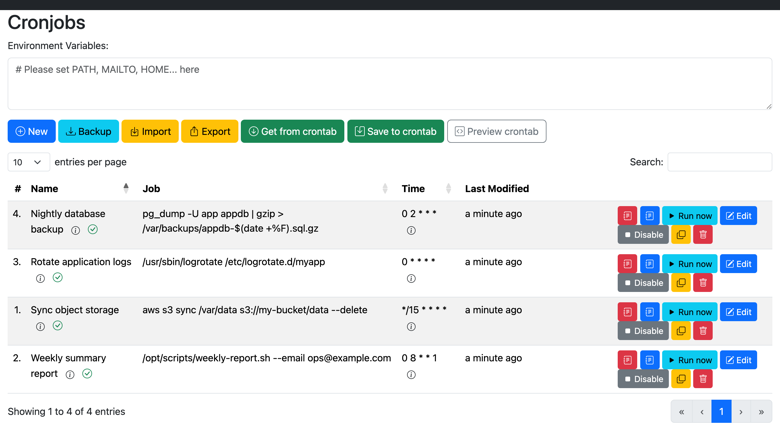
Task: Duplicate the Rotate application logs job
Action: pyautogui.click(x=681, y=283)
